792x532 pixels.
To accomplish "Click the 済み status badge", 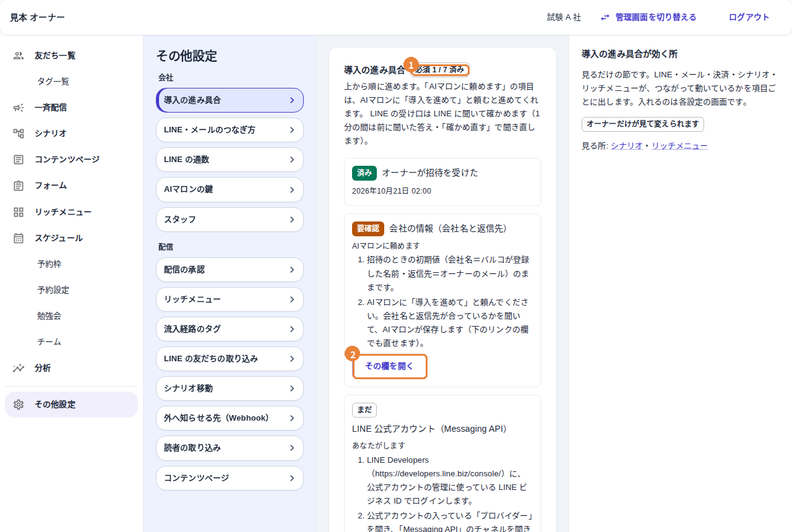I will pyautogui.click(x=364, y=173).
